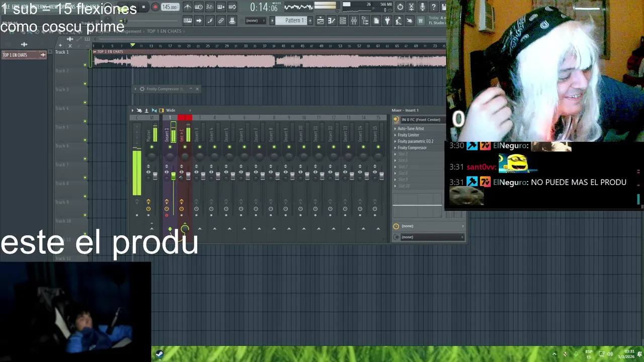Select the TOP 1 EN CHATS audio clip
This screenshot has height=362, width=644.
270,58
